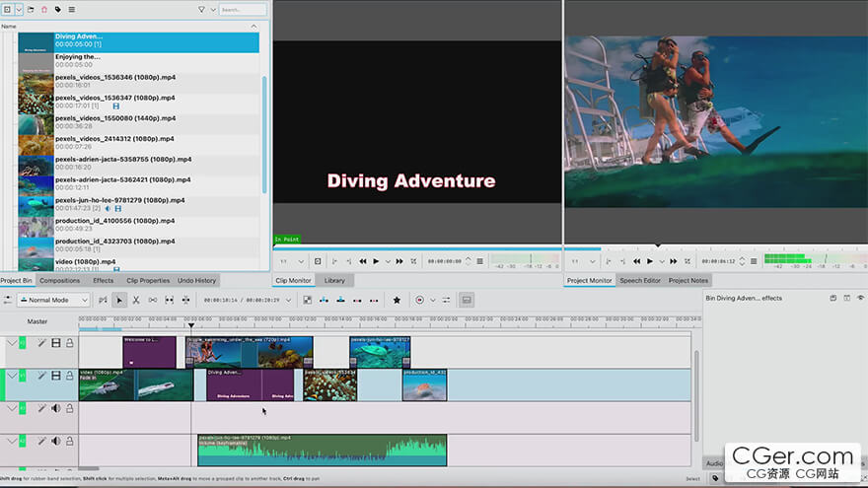This screenshot has width=868, height=488.
Task: Open the Add Clip dropdown arrow
Action: pos(19,10)
